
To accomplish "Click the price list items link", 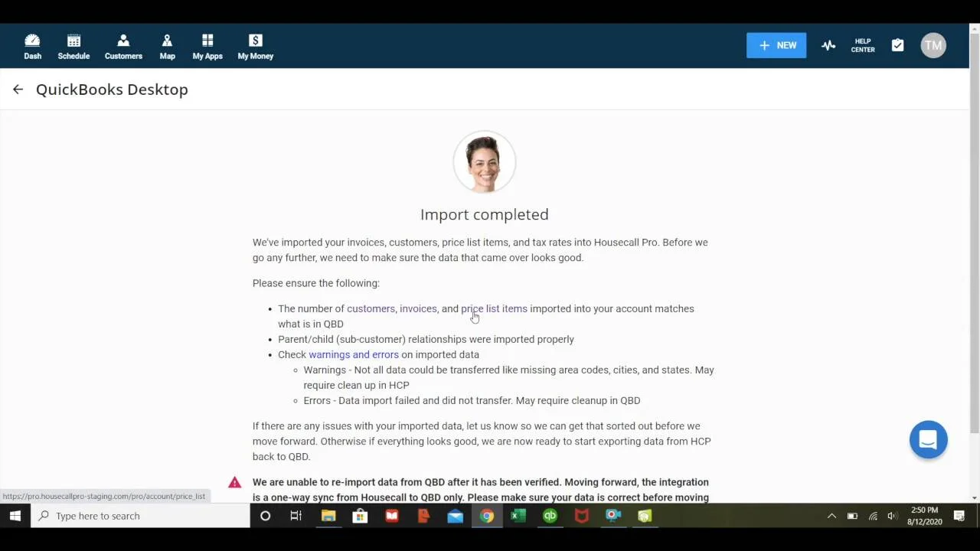I will click(x=494, y=308).
